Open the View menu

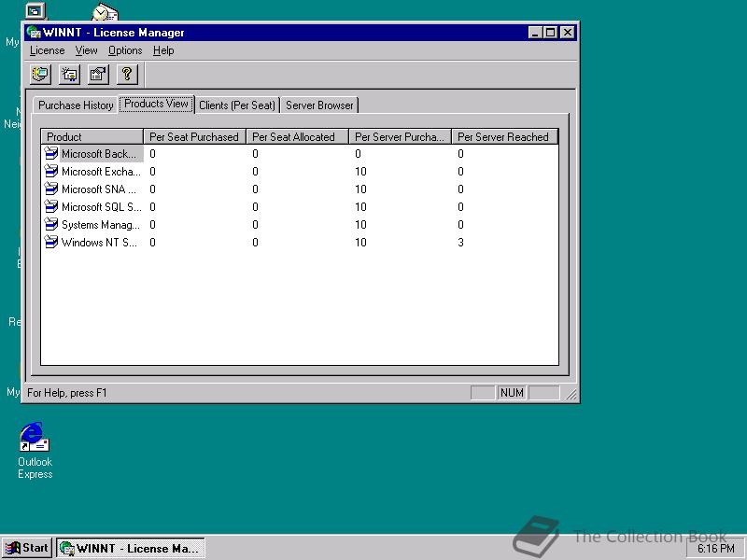86,50
